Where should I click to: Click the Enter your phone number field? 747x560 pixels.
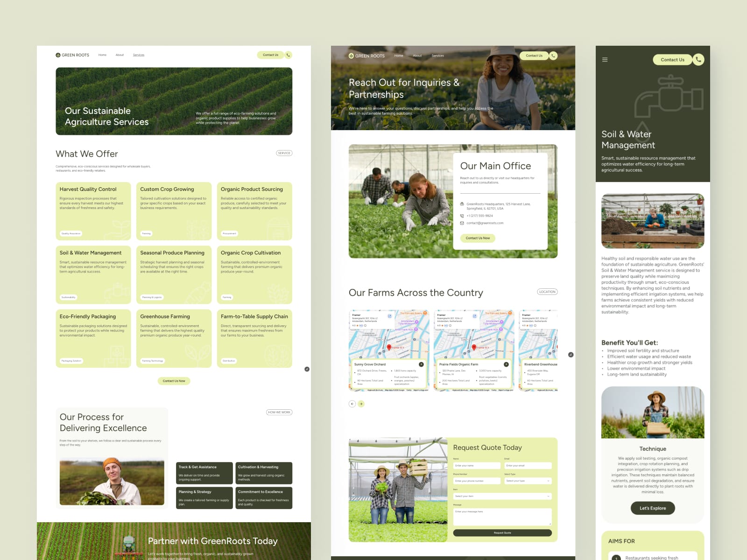(x=477, y=481)
